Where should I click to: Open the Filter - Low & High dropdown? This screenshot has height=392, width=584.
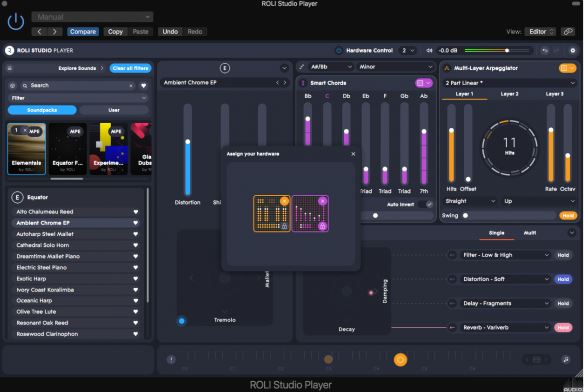(x=505, y=255)
